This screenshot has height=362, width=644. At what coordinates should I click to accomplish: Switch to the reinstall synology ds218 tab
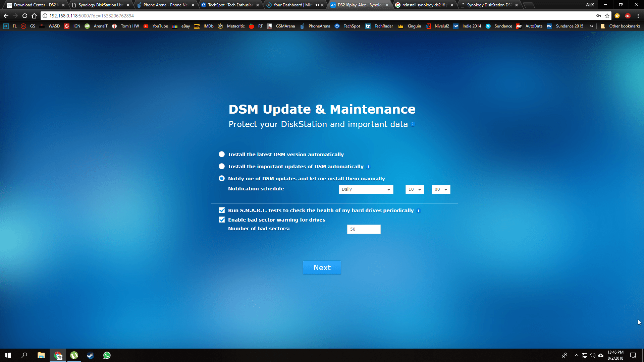click(x=424, y=5)
